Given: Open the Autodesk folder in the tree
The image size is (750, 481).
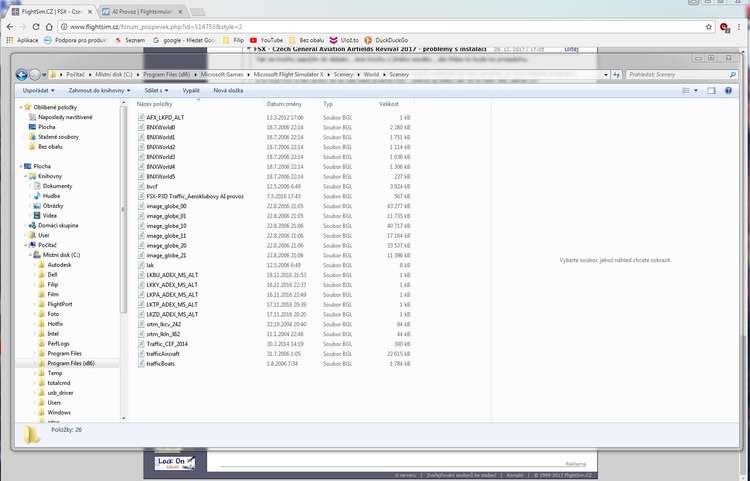Looking at the screenshot, I should coord(59,265).
